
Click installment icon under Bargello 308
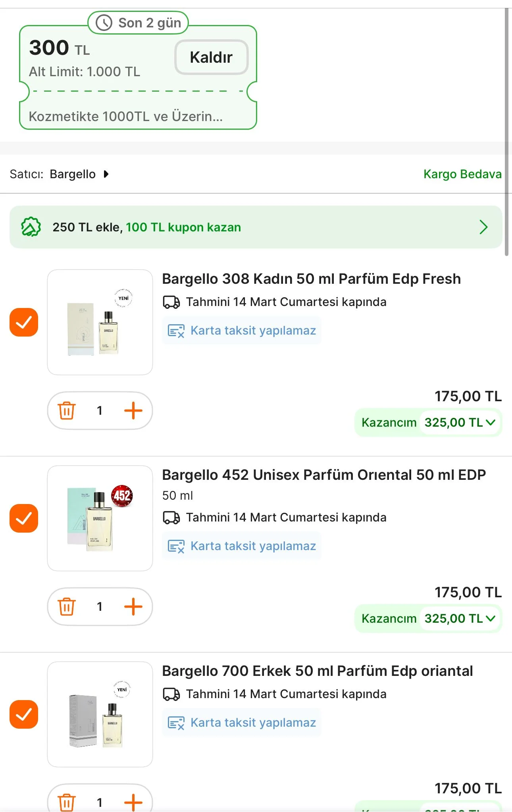176,331
